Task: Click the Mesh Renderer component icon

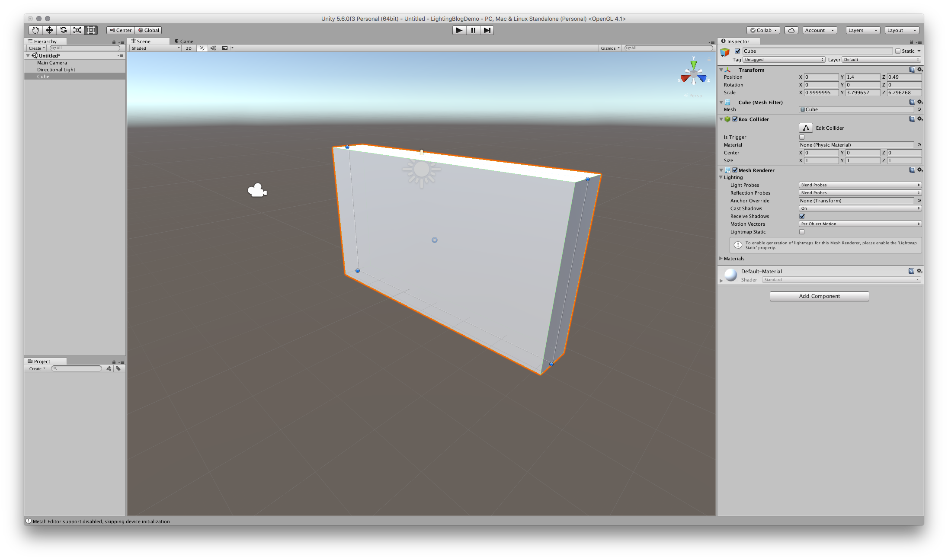Action: pos(727,170)
